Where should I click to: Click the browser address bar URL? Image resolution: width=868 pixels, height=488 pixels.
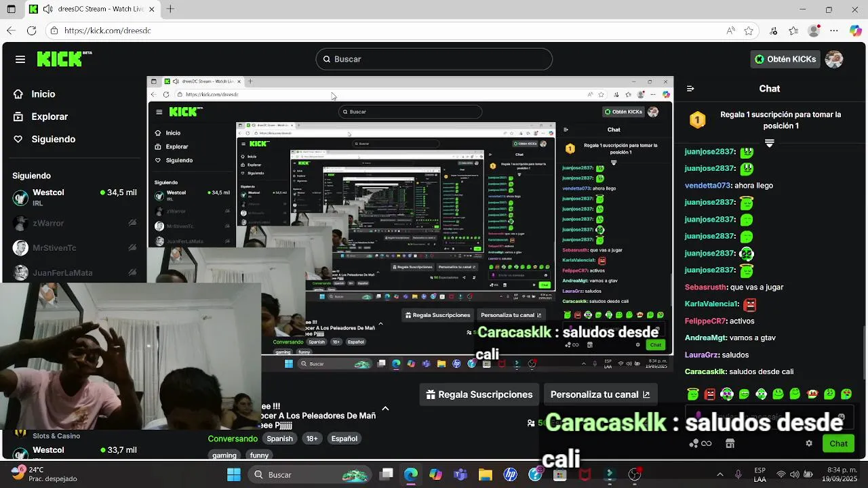(108, 30)
